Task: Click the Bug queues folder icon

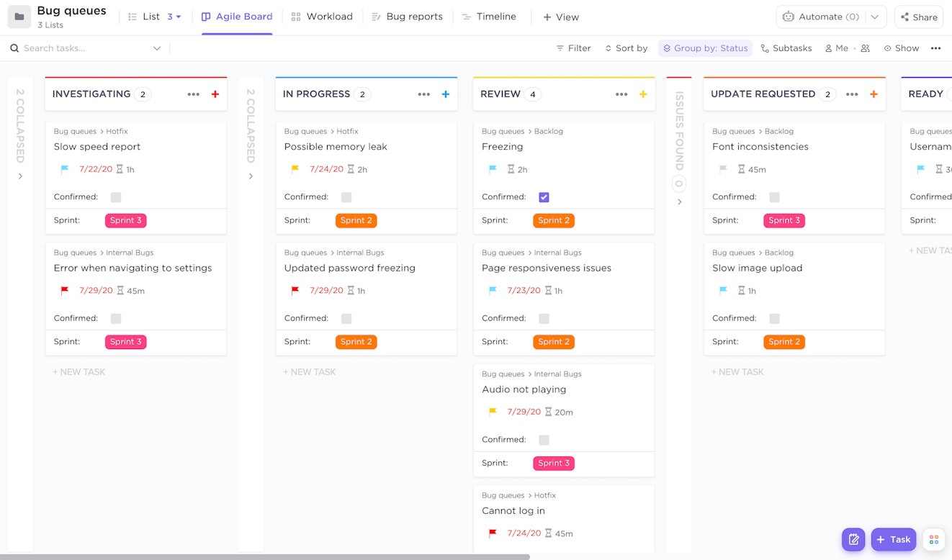Action: (x=19, y=17)
